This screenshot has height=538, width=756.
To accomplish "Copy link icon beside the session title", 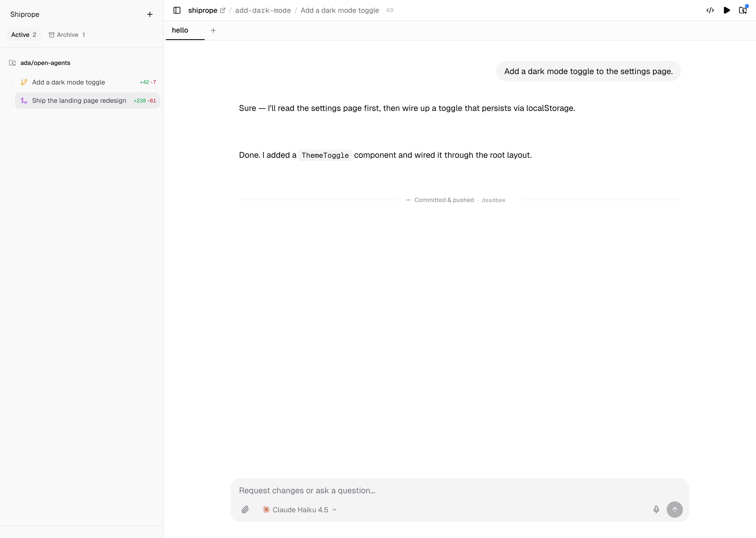I will click(x=390, y=10).
